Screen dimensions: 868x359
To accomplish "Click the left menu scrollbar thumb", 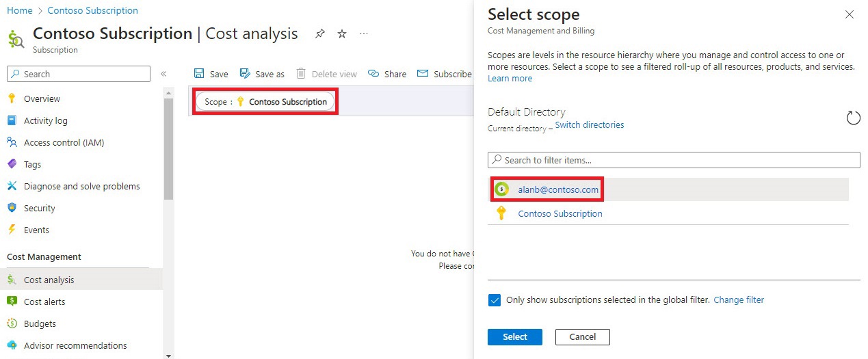I will (168, 149).
